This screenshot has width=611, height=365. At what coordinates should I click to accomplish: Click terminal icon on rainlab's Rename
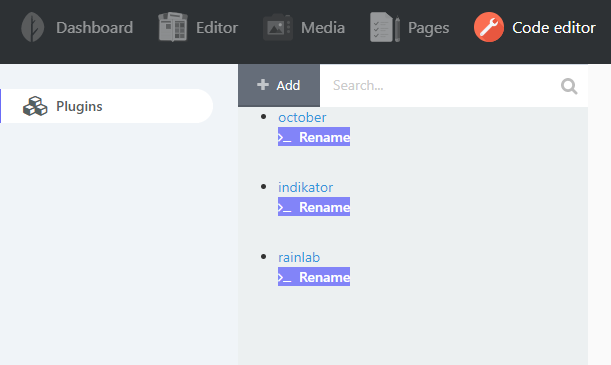284,277
